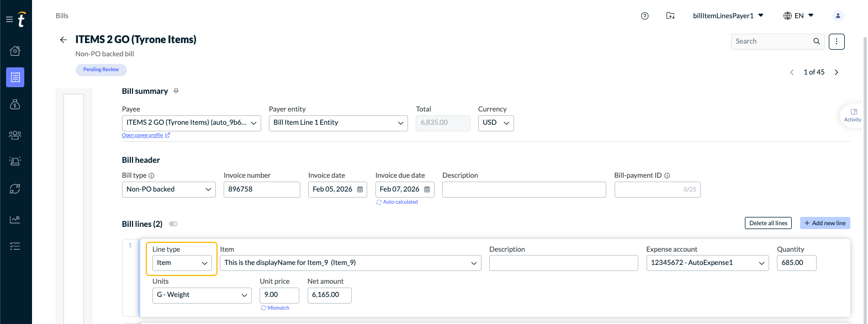The width and height of the screenshot is (868, 324).
Task: Open the Currency USD dropdown
Action: click(496, 123)
